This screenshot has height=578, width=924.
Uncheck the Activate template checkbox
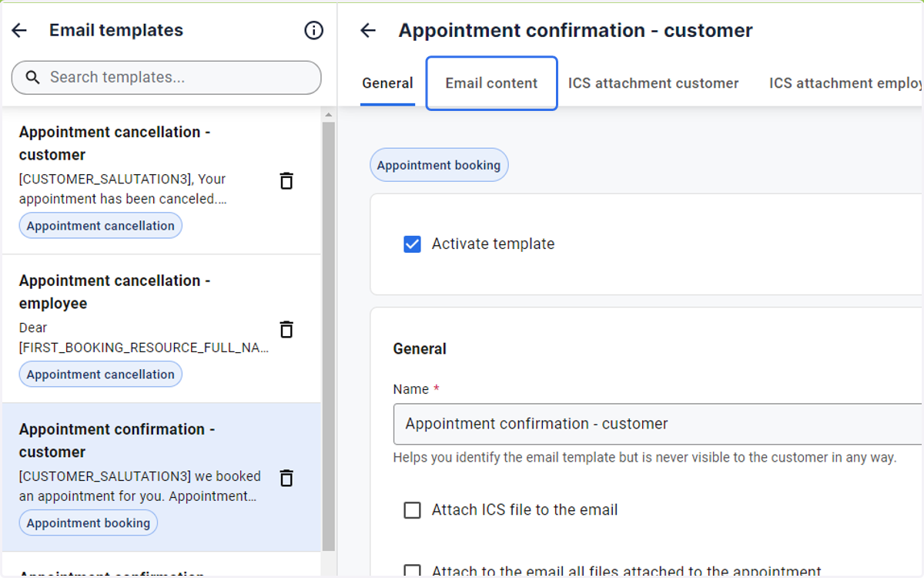(x=413, y=244)
